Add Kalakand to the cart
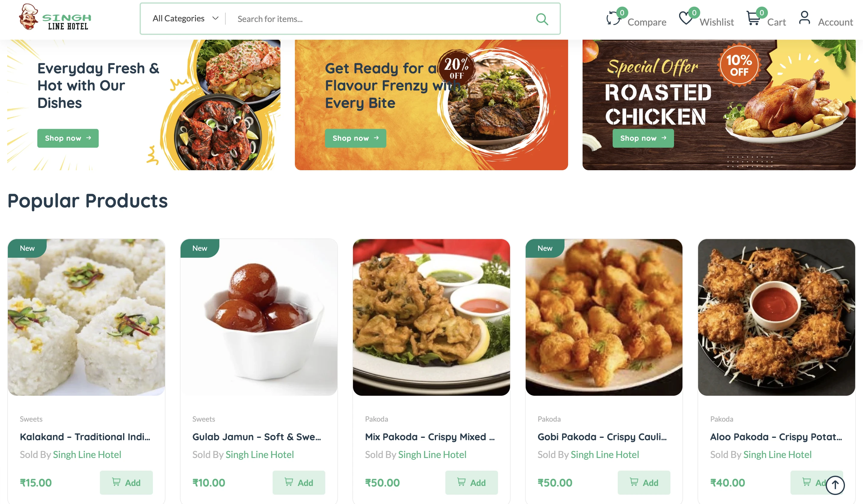 coord(126,482)
